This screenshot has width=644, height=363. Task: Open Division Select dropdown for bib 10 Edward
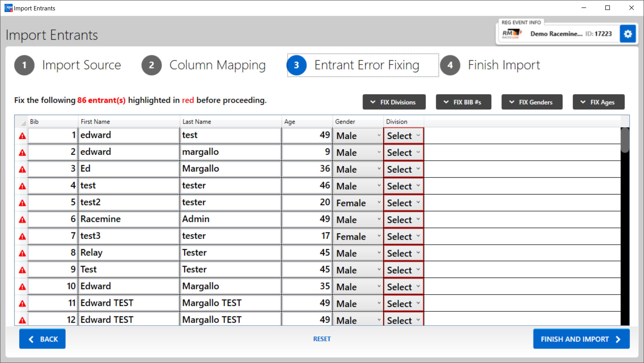pyautogui.click(x=403, y=287)
